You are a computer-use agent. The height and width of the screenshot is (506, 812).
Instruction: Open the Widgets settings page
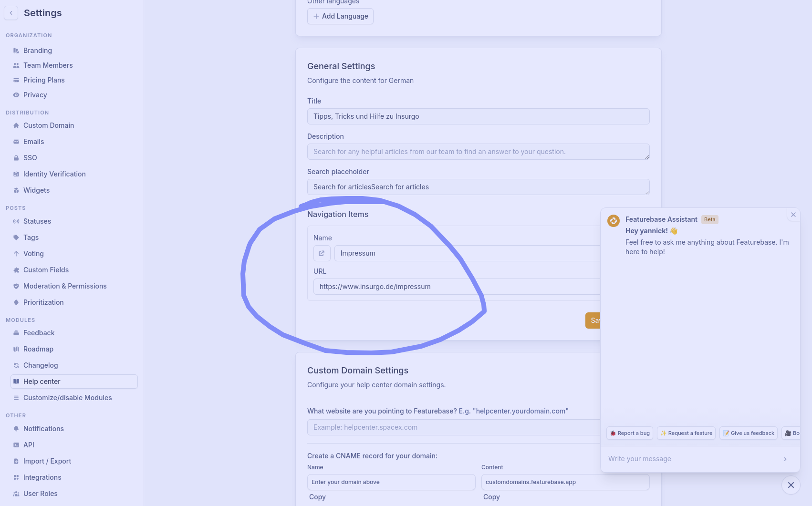point(36,190)
